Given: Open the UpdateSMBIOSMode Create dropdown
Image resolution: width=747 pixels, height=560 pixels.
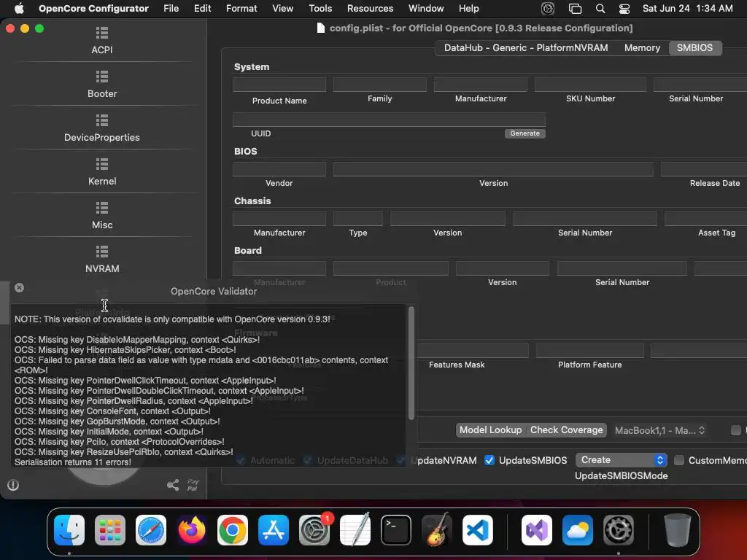Looking at the screenshot, I should tap(622, 460).
